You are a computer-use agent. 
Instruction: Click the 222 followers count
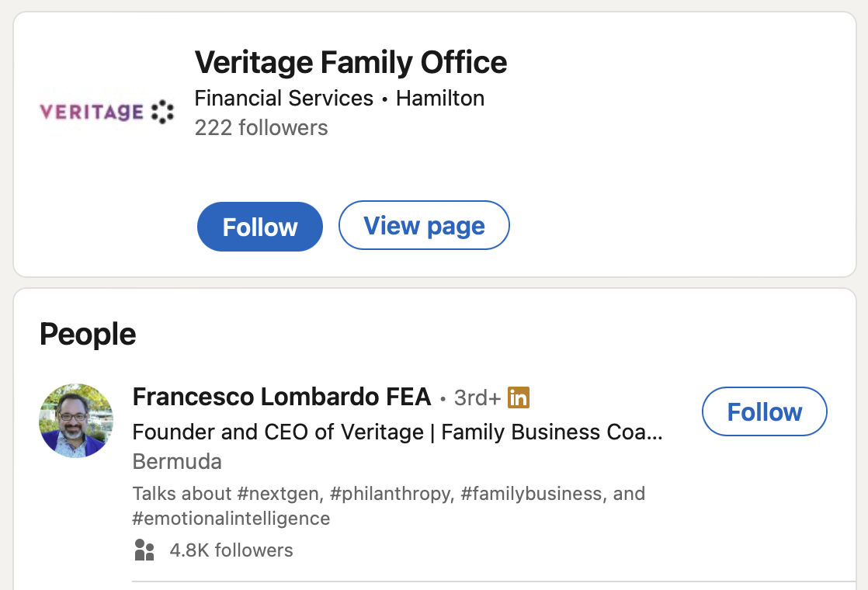pyautogui.click(x=261, y=127)
